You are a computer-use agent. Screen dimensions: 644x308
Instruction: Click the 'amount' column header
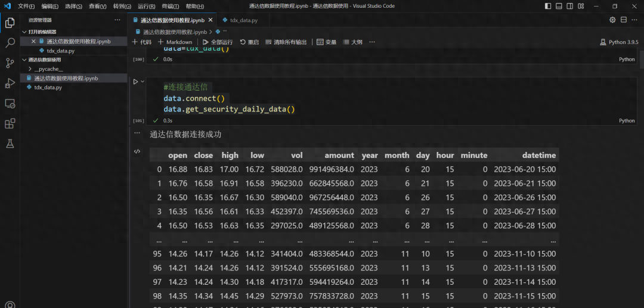[339, 155]
